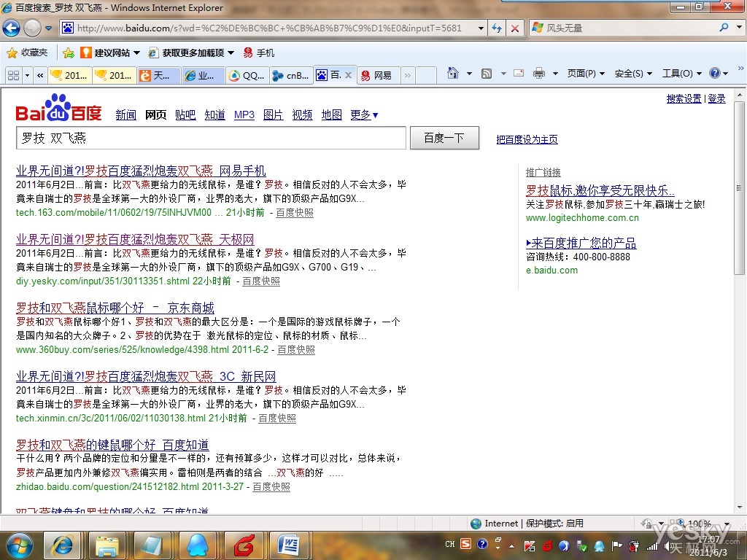Open the 安全(S) menu
This screenshot has width=747, height=560.
click(x=633, y=74)
